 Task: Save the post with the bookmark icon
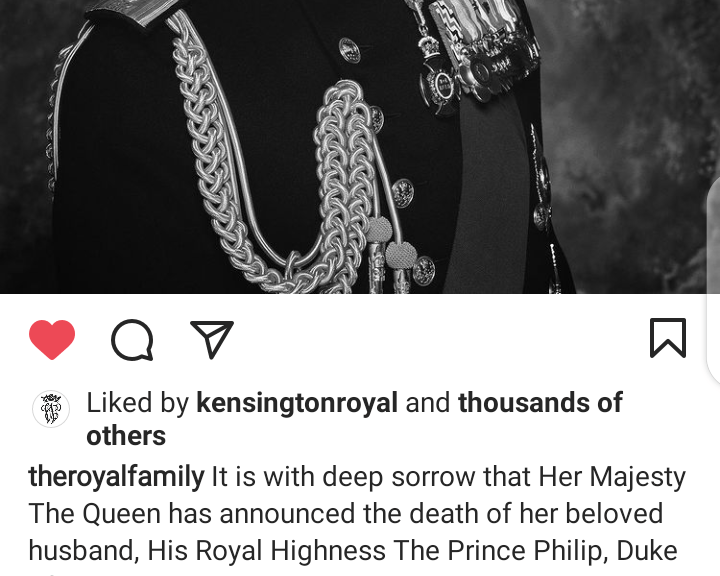[668, 338]
